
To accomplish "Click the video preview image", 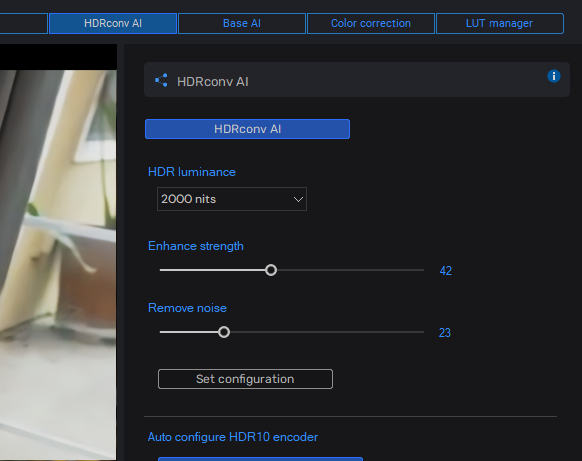I will point(58,264).
